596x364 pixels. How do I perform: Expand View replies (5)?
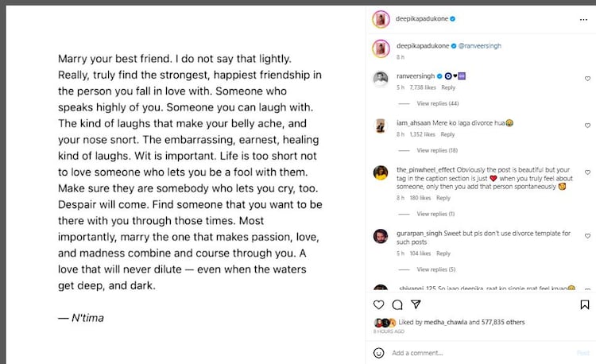[x=436, y=269]
